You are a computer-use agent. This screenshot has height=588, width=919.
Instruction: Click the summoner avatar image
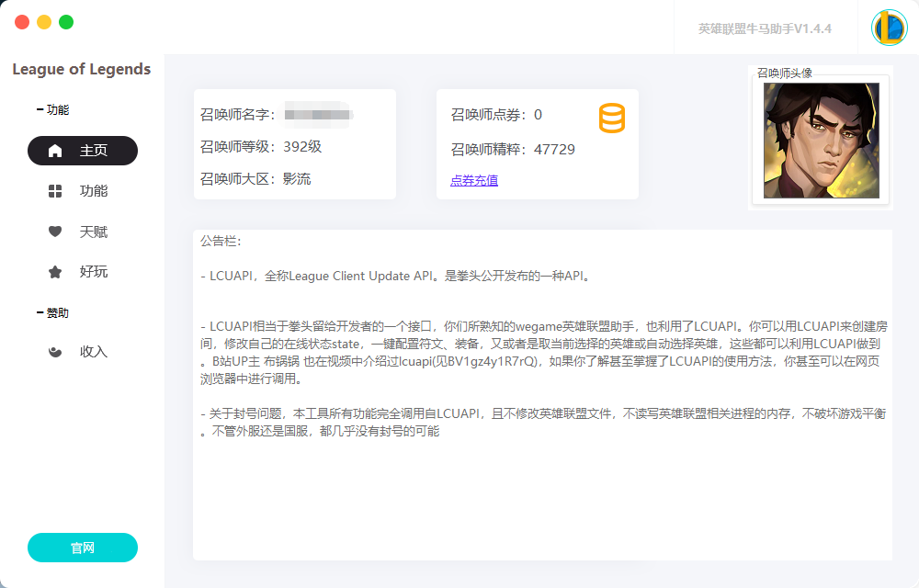(819, 140)
